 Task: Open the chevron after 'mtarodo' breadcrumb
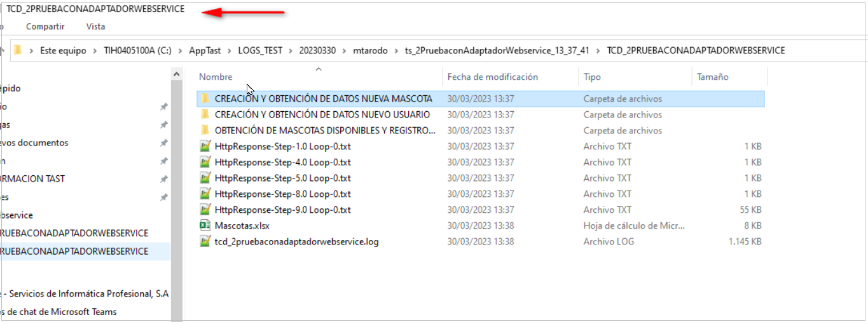click(396, 51)
